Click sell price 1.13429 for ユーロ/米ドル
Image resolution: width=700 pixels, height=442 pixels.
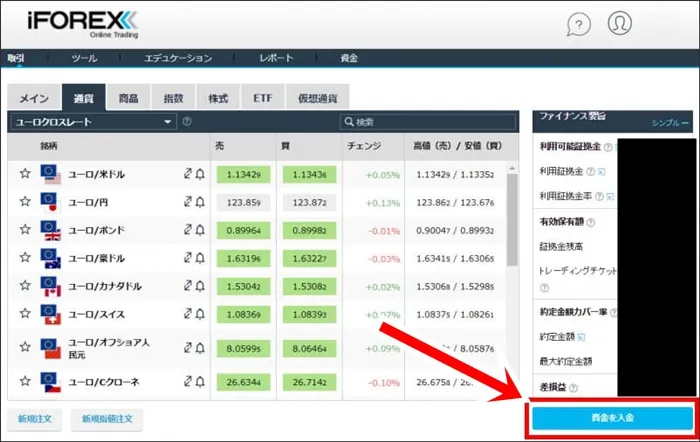pyautogui.click(x=243, y=175)
